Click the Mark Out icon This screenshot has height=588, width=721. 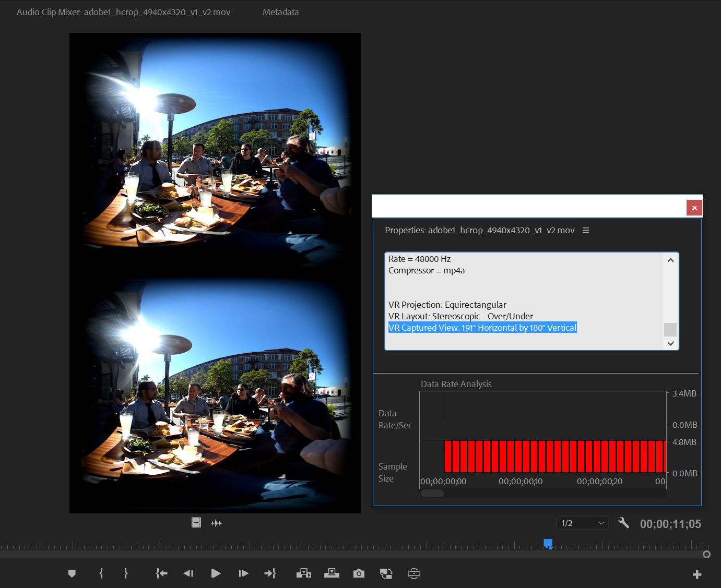126,573
